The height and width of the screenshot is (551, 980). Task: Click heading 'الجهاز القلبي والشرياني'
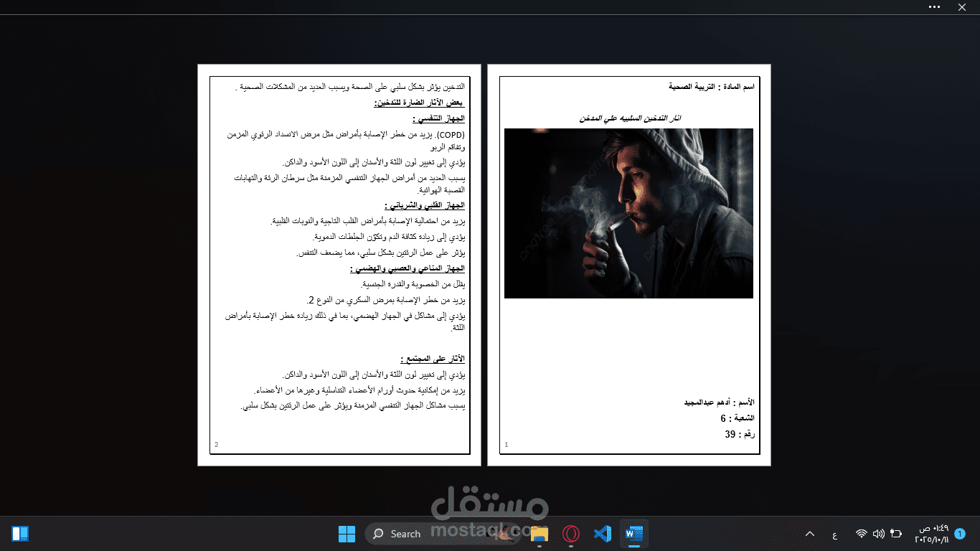424,206
